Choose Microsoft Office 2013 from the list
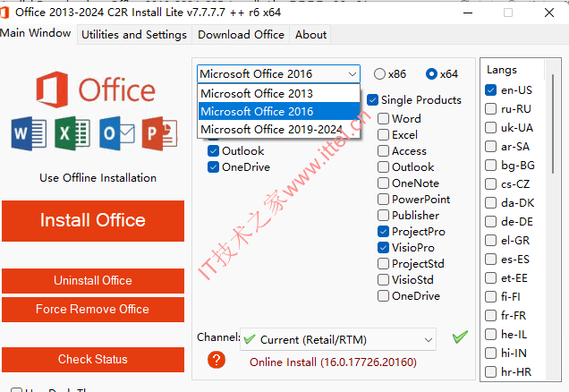Viewport: 569px width, 392px height. pos(279,93)
